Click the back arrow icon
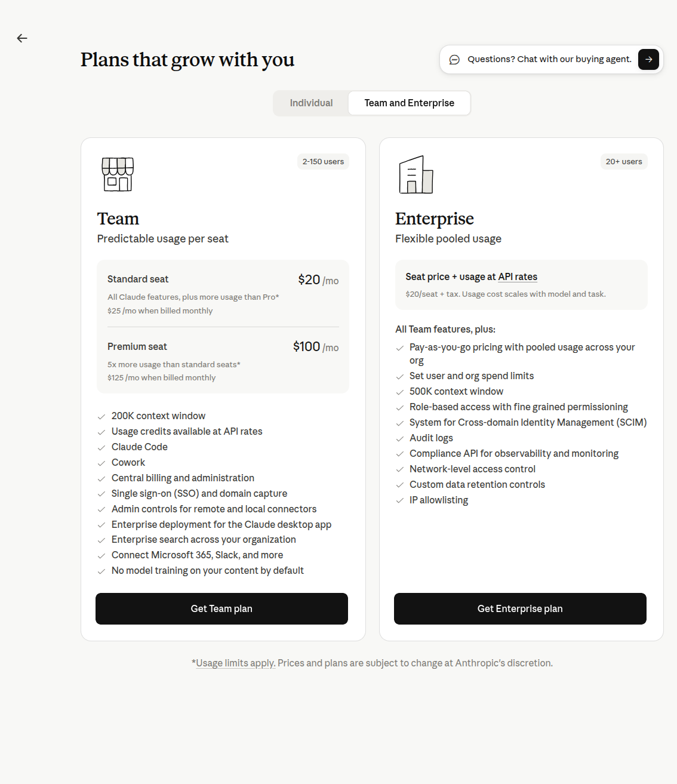 pyautogui.click(x=22, y=38)
